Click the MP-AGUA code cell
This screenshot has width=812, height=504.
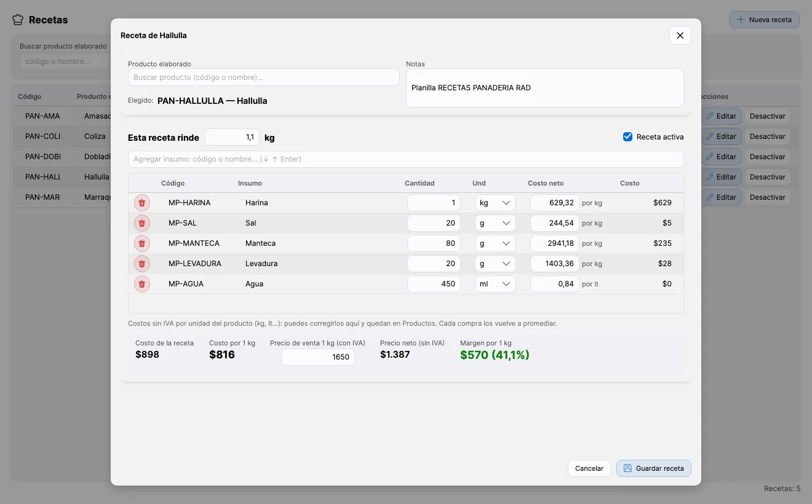tap(186, 284)
